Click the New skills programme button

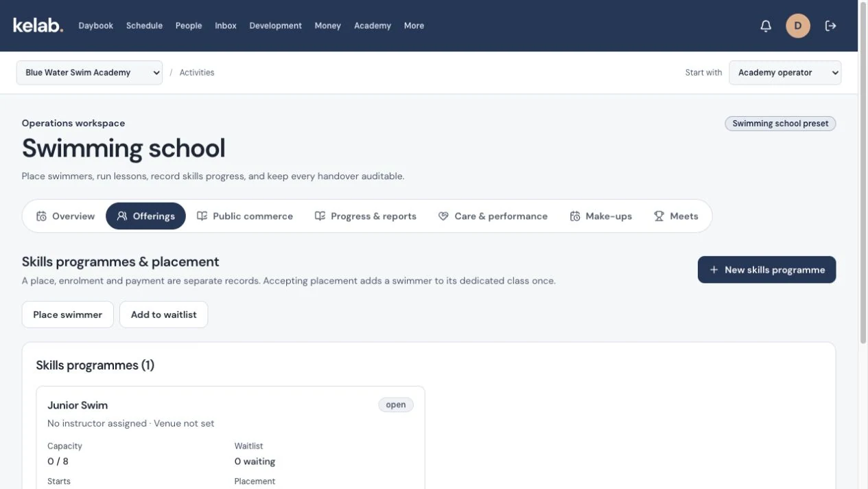click(x=766, y=270)
